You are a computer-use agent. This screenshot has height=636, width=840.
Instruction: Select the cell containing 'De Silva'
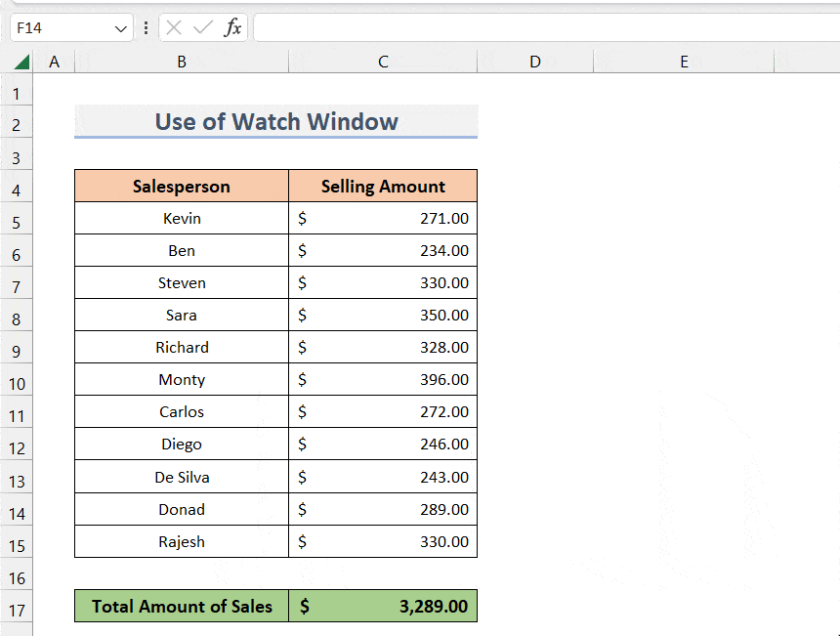182,477
